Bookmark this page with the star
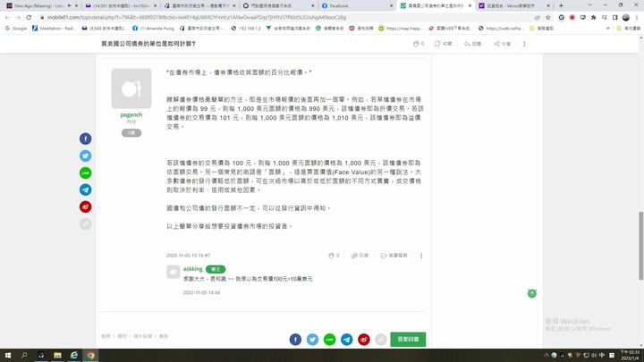 (548, 18)
